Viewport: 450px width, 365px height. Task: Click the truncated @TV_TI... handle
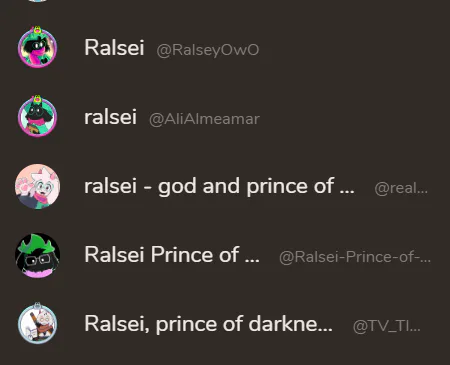click(x=387, y=326)
